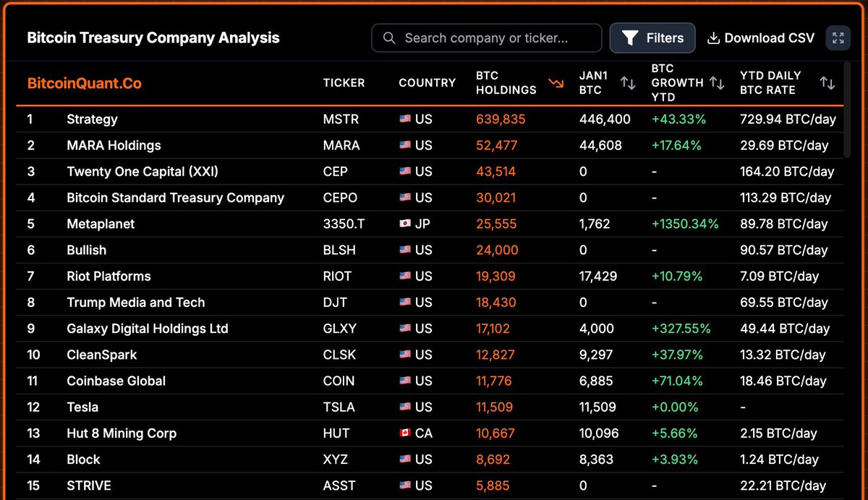Select the STRIVE company name
The height and width of the screenshot is (500, 868).
tap(89, 486)
